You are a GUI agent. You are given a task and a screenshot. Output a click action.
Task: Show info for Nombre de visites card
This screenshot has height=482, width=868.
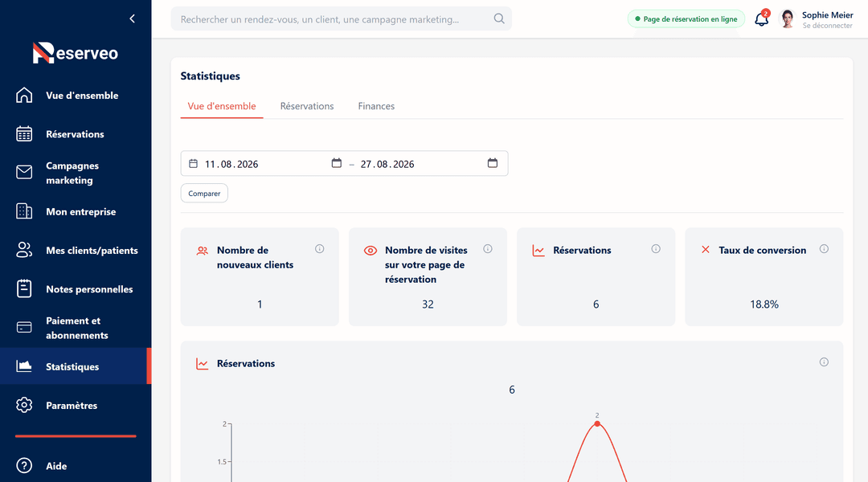click(488, 249)
